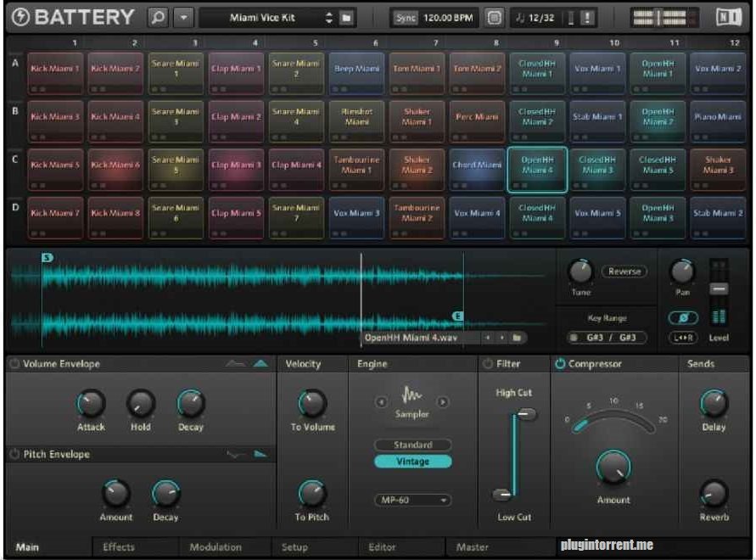This screenshot has height=560, width=756.
Task: Click the sample end E marker
Action: (x=457, y=316)
